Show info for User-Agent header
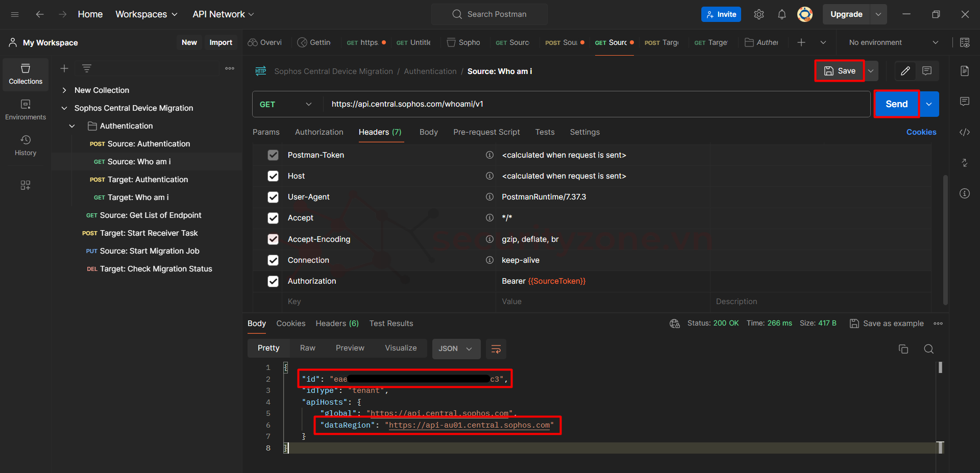 (x=489, y=197)
